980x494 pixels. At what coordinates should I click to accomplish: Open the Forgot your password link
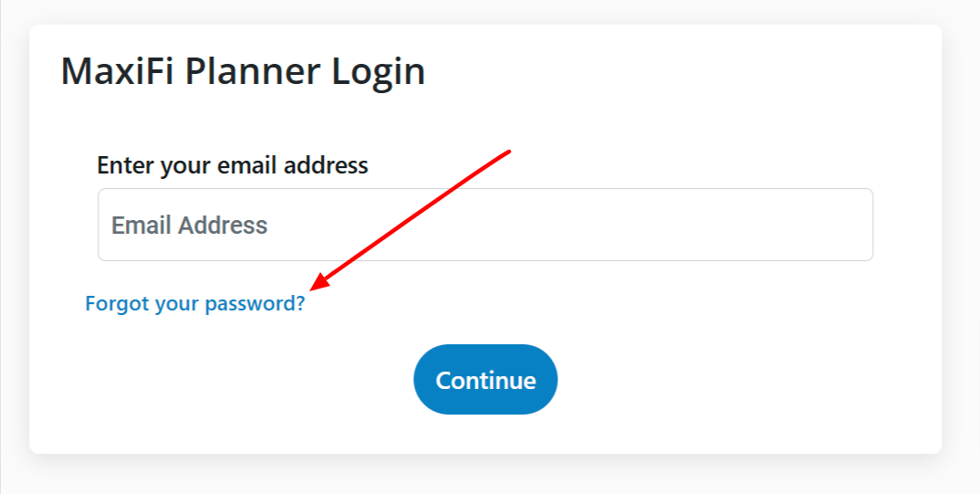coord(195,303)
